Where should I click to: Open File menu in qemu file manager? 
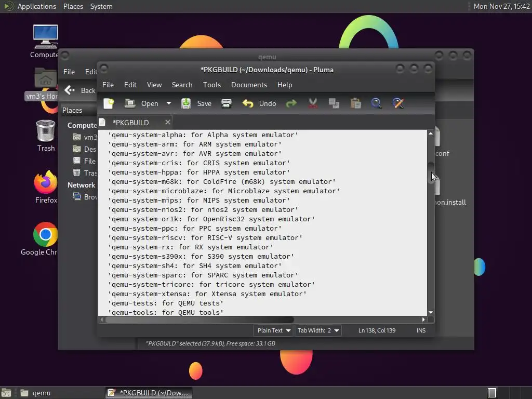click(69, 72)
